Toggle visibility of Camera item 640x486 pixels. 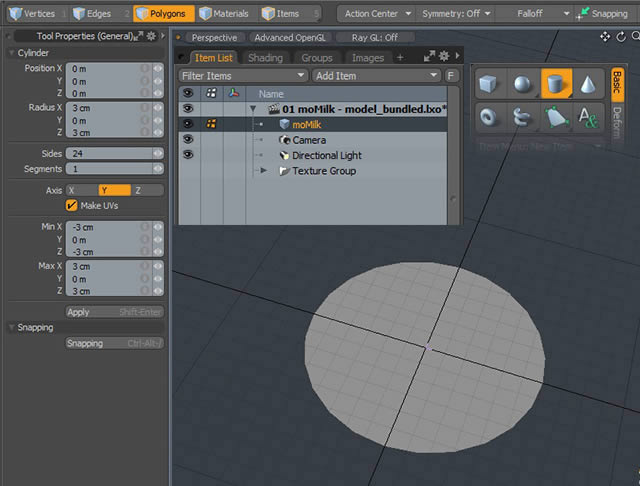coord(188,139)
